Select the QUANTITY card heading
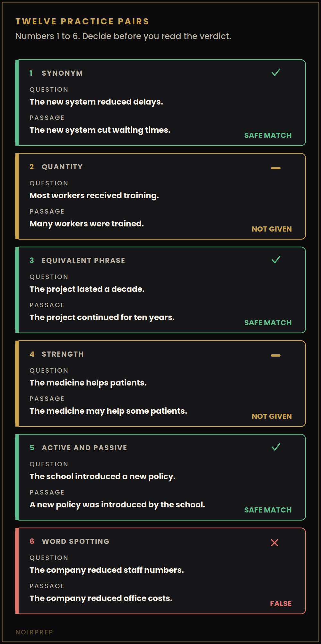This screenshot has width=321, height=644. coord(62,167)
